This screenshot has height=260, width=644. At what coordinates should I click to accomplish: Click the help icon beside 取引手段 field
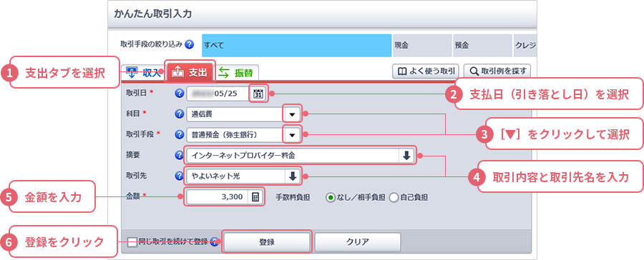(179, 134)
